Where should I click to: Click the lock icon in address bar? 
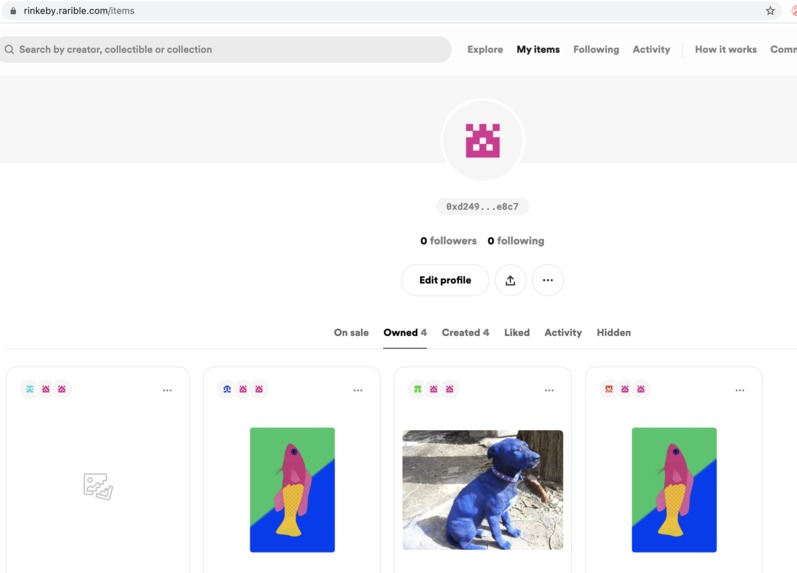13,11
